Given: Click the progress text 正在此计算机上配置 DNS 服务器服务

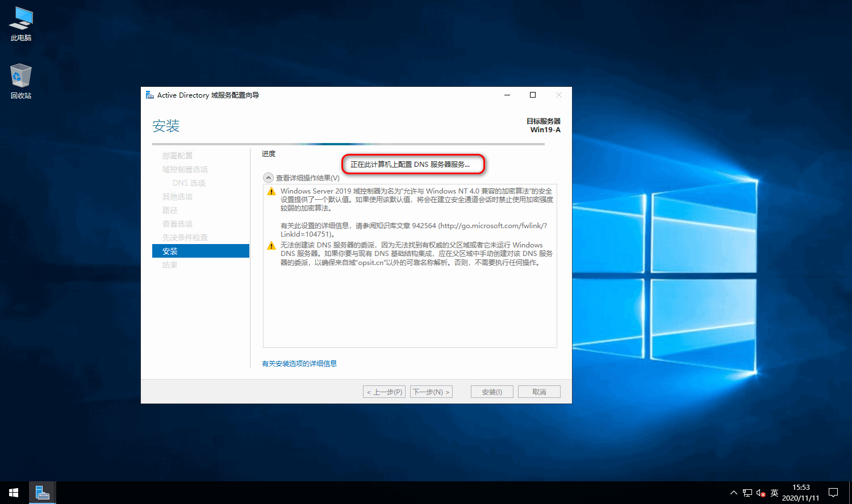Looking at the screenshot, I should (x=410, y=165).
